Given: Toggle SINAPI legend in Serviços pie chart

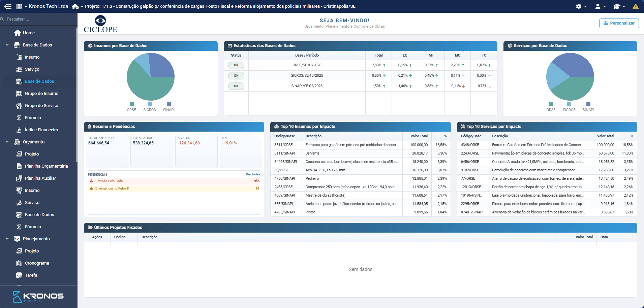Looking at the screenshot, I should tap(588, 107).
